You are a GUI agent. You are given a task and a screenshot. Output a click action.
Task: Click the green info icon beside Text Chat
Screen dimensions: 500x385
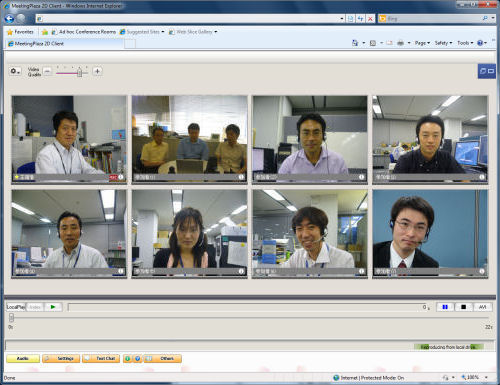tap(127, 359)
